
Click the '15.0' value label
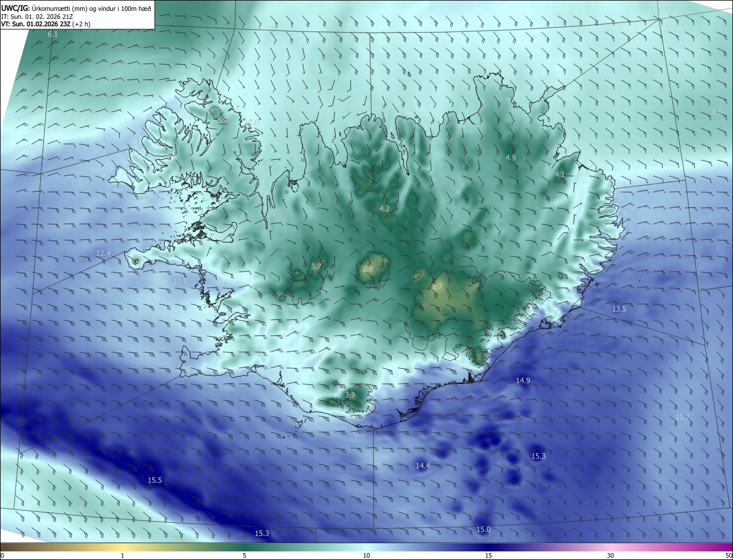[x=483, y=530]
